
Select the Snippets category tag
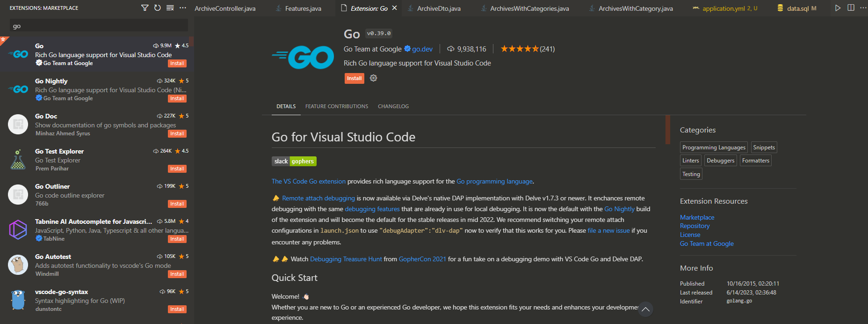[764, 147]
